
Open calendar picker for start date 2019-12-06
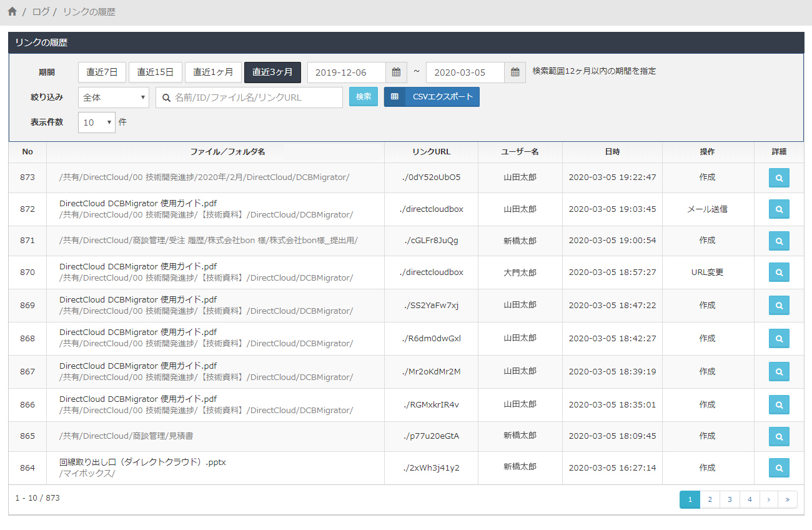coord(396,72)
